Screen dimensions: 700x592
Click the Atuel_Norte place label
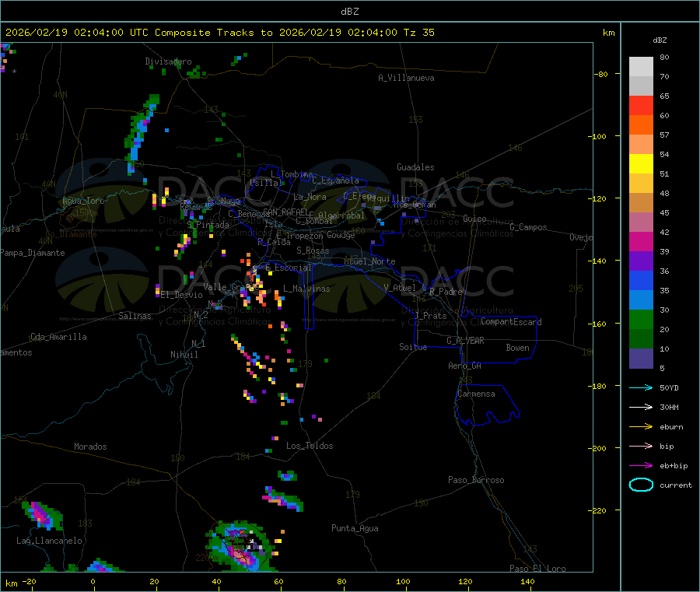[x=369, y=261]
